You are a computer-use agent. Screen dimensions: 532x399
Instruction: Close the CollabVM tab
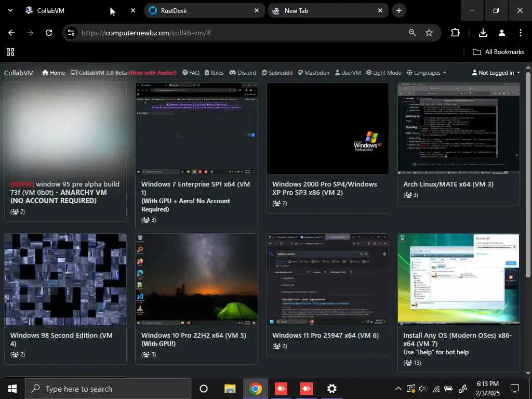(x=133, y=10)
